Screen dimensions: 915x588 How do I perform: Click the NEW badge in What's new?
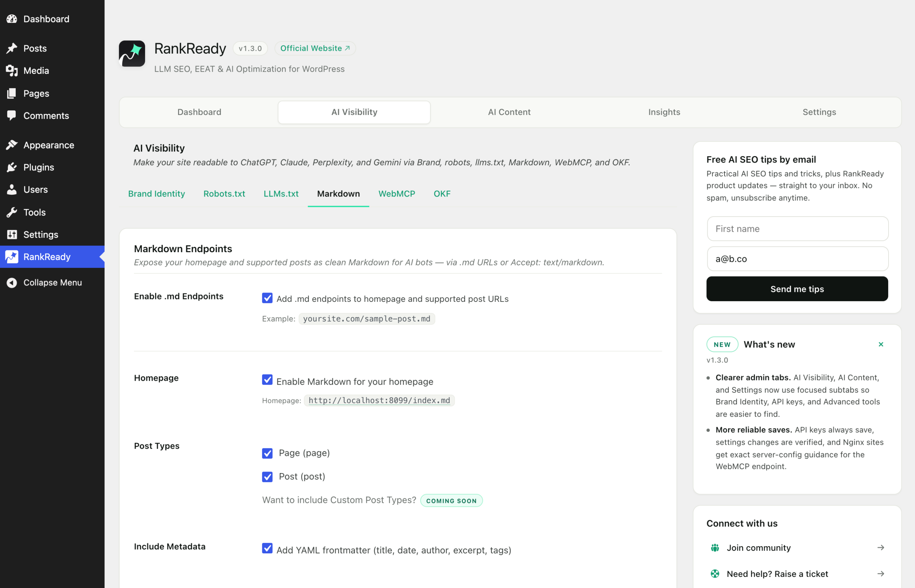[x=722, y=344]
